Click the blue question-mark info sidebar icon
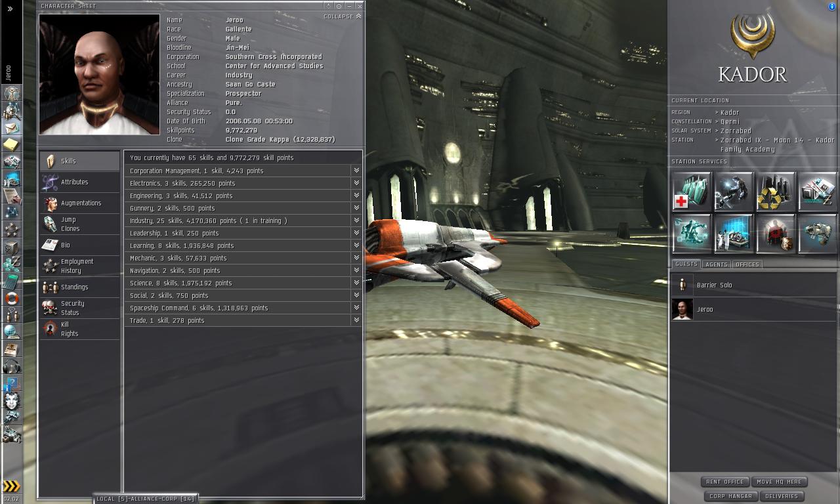Screen dimensions: 840x504 [x=12, y=383]
